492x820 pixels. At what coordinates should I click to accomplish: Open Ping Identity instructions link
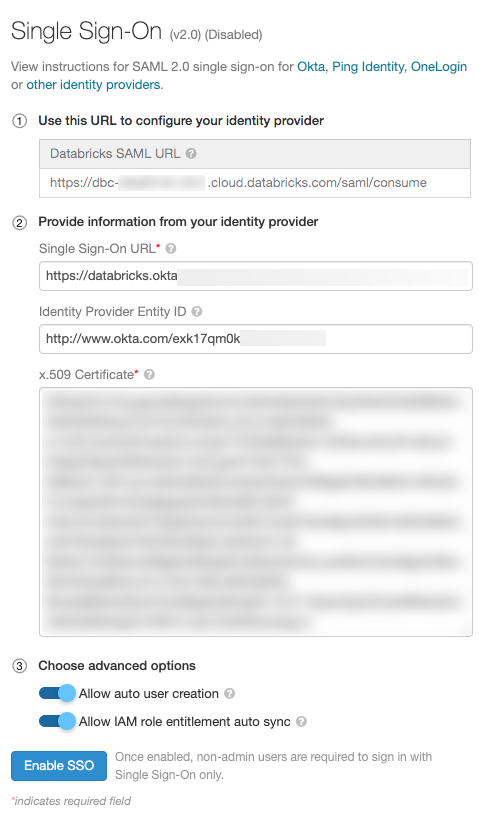[368, 66]
